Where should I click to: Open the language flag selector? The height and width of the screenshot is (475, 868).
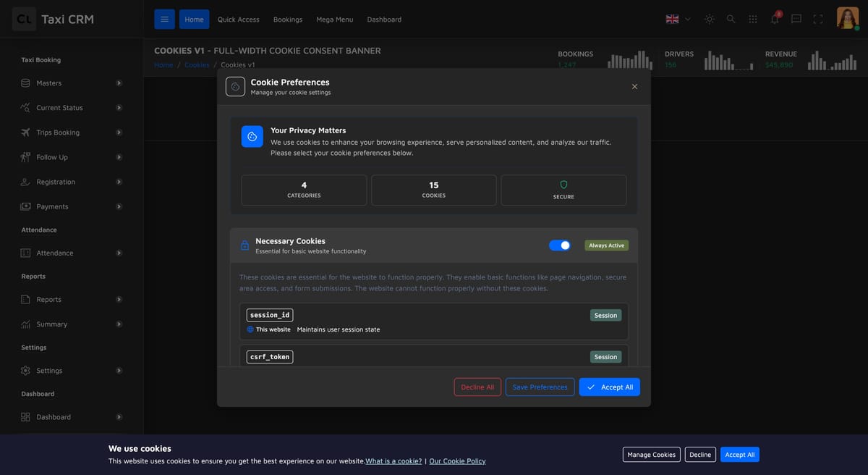[678, 20]
